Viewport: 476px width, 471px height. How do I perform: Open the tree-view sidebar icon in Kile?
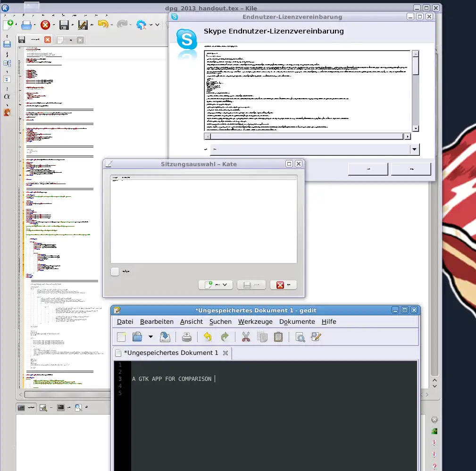click(x=7, y=79)
